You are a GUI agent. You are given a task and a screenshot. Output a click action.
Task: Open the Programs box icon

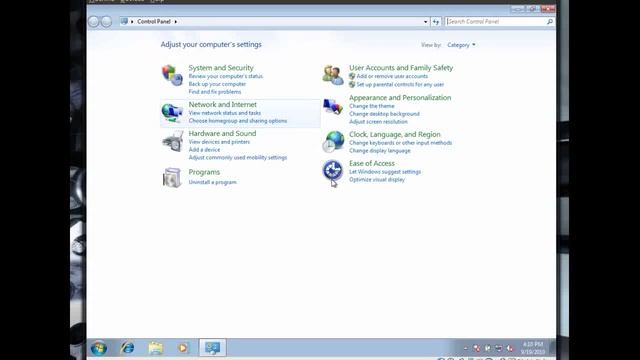coord(172,178)
